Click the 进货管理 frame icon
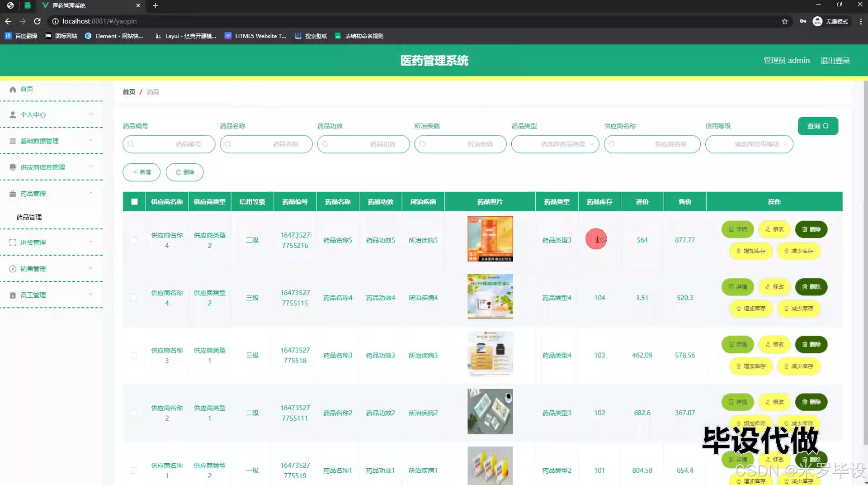 [13, 242]
